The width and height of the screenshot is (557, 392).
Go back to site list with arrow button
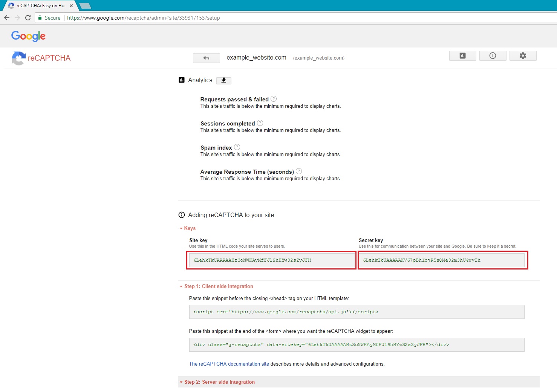click(x=206, y=58)
